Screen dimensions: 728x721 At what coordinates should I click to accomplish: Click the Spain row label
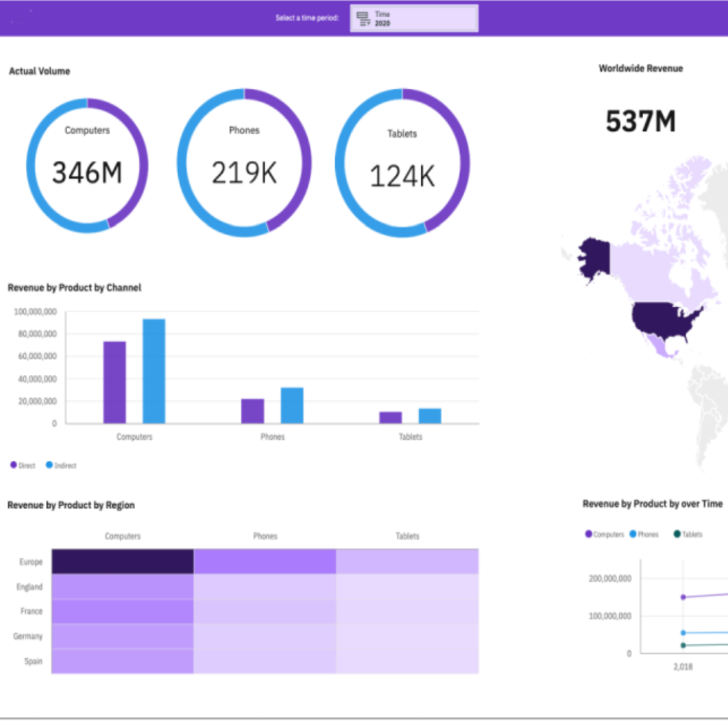[33, 660]
